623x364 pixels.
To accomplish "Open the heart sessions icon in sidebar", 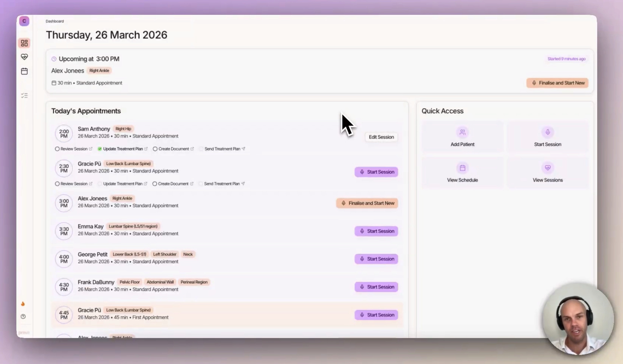I will pos(24,57).
